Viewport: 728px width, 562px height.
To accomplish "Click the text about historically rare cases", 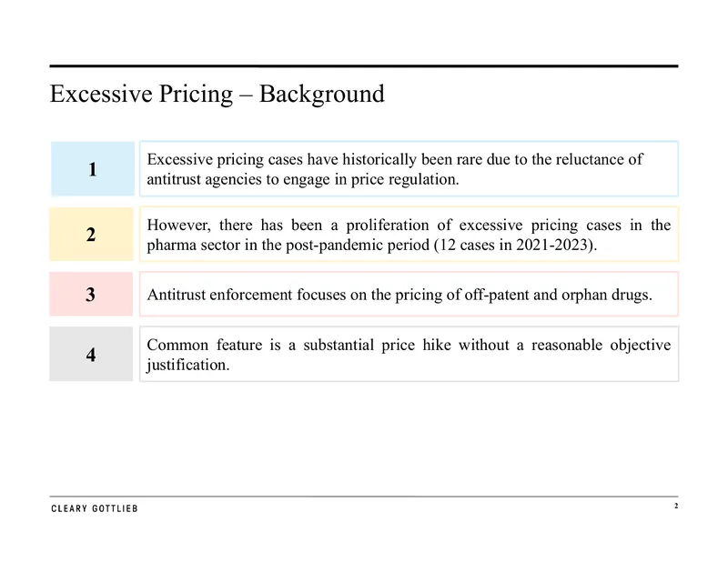I will [395, 169].
